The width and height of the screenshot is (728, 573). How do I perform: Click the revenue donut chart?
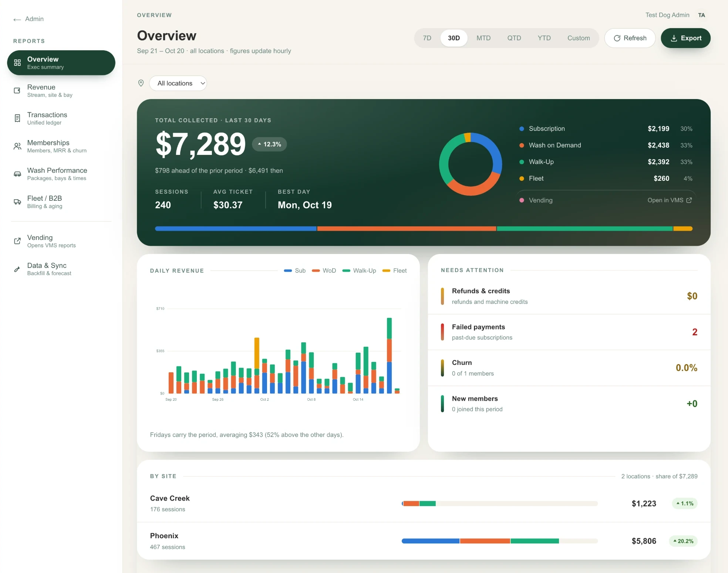(x=471, y=164)
